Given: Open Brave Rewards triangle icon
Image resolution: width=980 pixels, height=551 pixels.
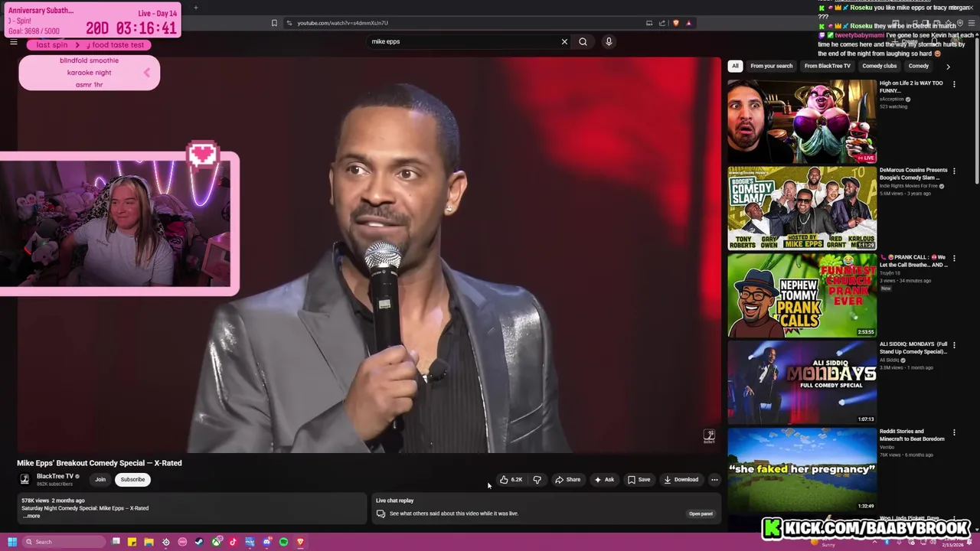Looking at the screenshot, I should tap(688, 23).
